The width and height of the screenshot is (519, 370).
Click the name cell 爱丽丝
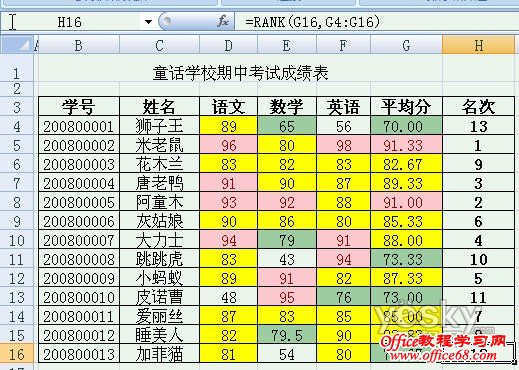(x=159, y=316)
